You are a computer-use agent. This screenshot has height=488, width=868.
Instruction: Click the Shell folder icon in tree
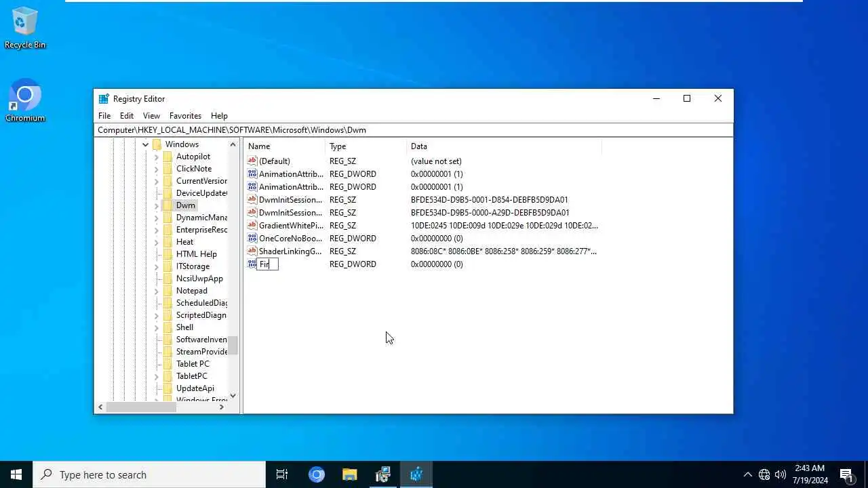click(x=168, y=327)
